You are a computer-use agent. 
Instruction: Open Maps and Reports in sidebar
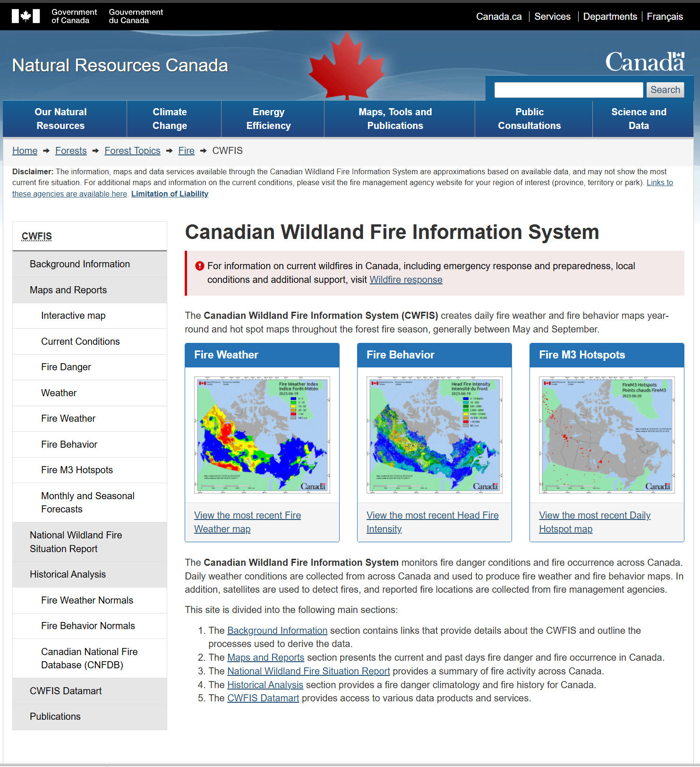pos(90,290)
